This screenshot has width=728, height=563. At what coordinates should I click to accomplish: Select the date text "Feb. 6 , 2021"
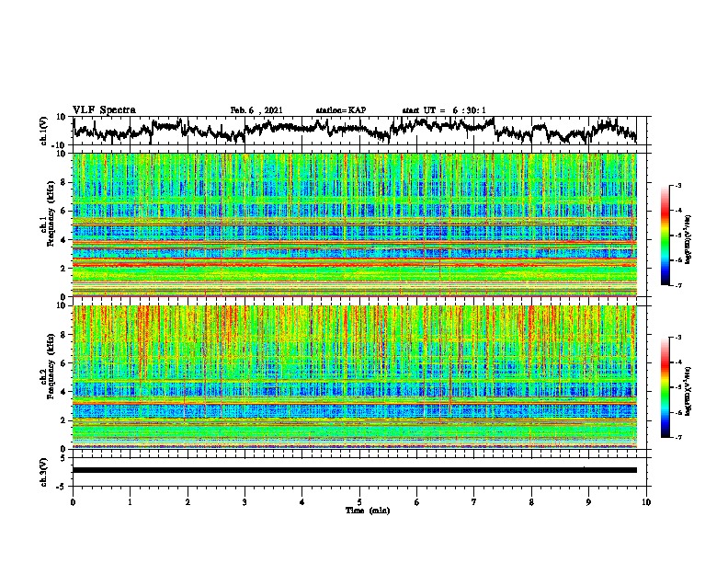pyautogui.click(x=256, y=110)
